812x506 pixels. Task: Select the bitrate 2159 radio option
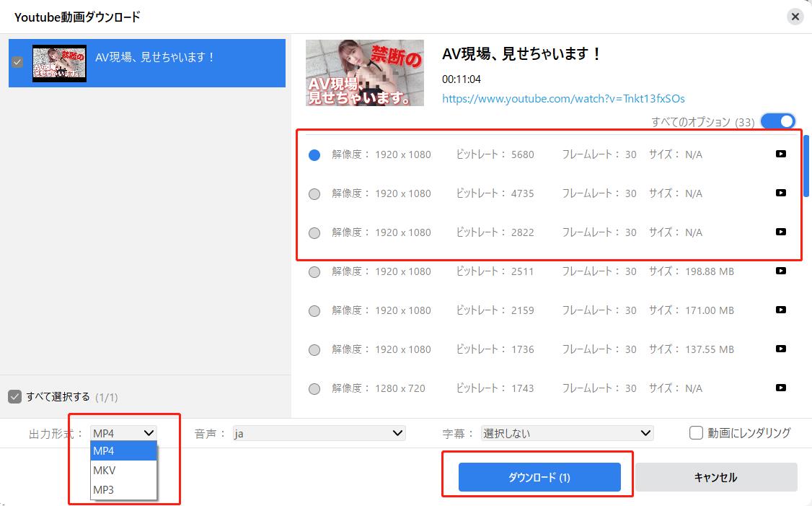tap(314, 311)
